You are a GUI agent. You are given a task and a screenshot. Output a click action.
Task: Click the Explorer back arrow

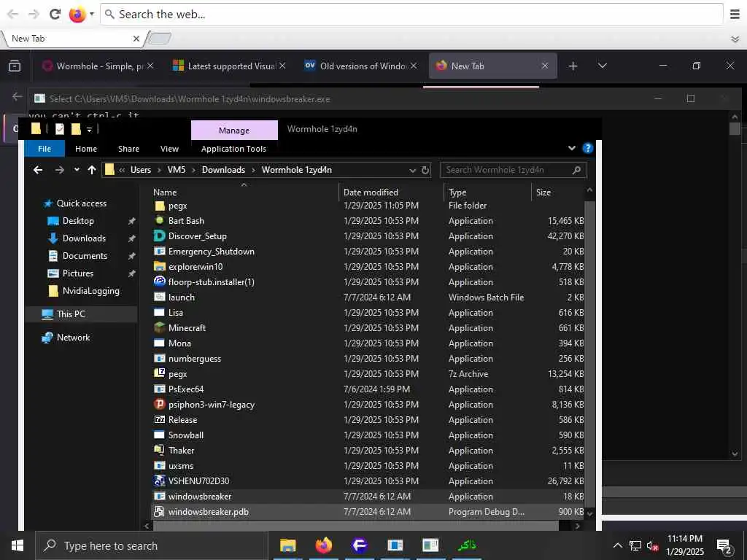point(38,170)
